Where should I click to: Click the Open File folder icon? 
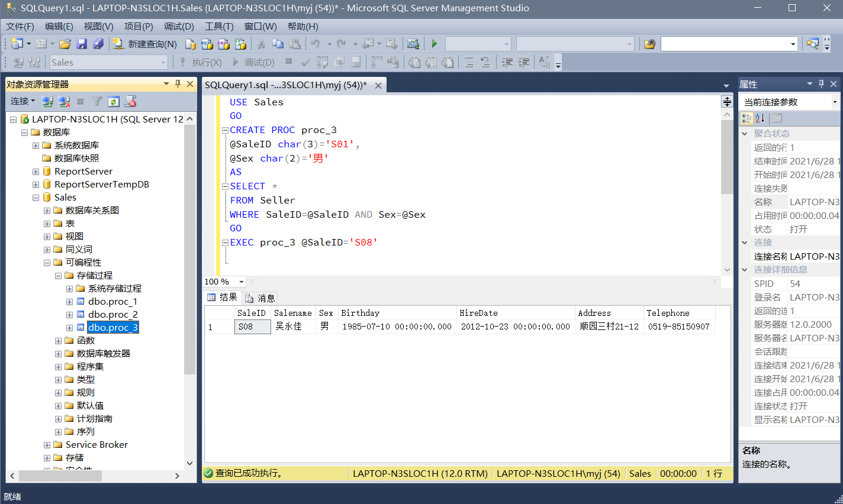click(65, 44)
